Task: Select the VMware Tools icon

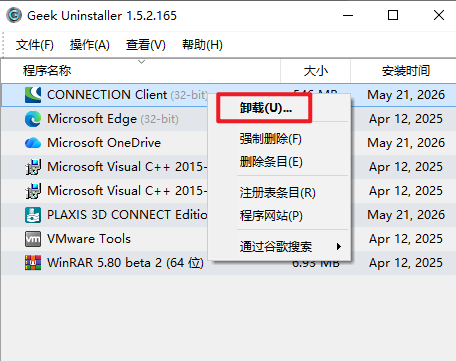Action: click(x=33, y=239)
